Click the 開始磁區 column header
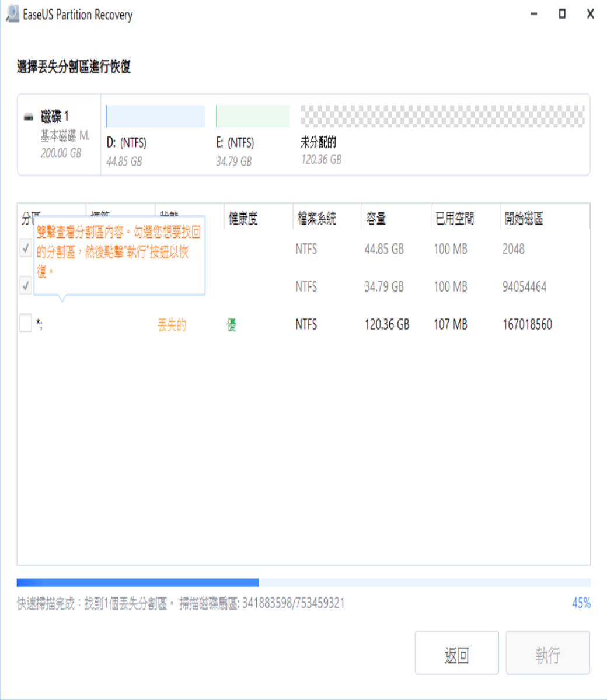The image size is (607, 700). pos(524,219)
